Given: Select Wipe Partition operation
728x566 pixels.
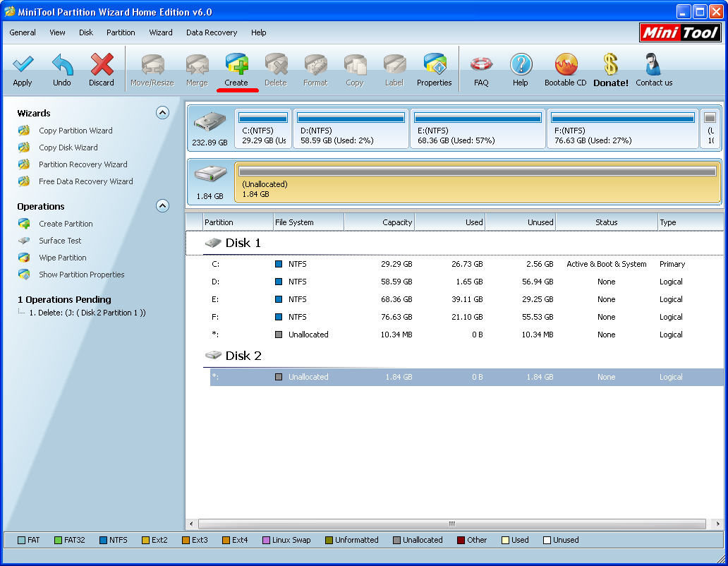Looking at the screenshot, I should [x=62, y=258].
